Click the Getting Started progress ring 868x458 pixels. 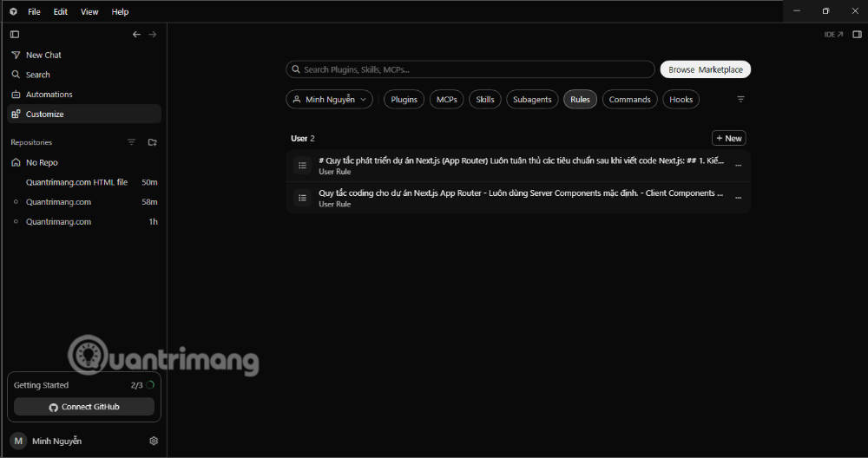pos(150,385)
